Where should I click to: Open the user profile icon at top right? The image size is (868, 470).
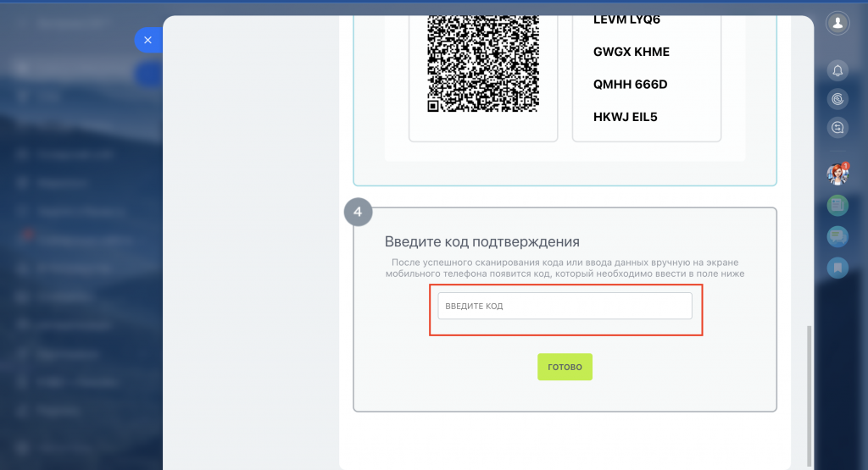coord(837,23)
